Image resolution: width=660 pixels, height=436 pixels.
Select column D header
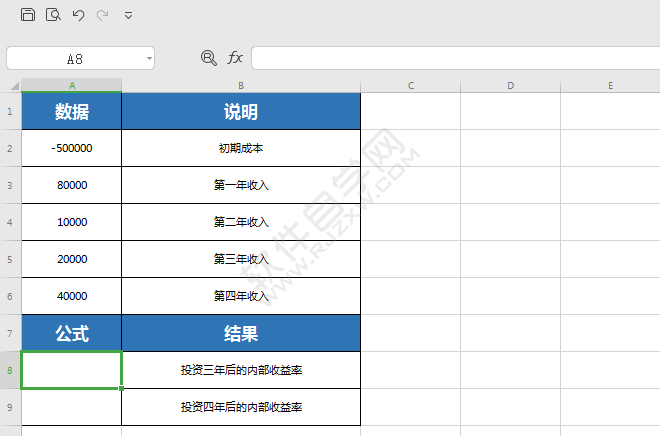(x=511, y=85)
